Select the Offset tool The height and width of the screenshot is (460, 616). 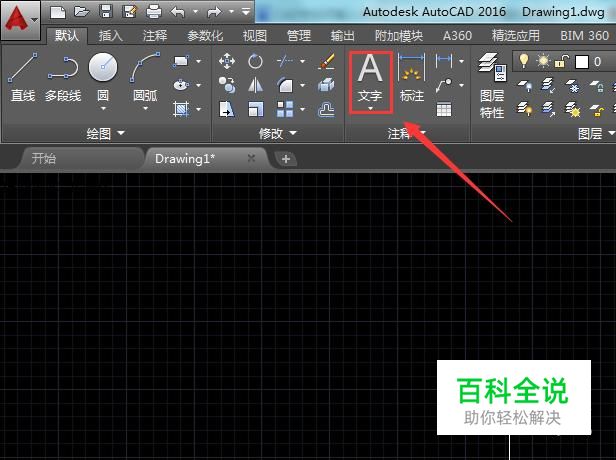pyautogui.click(x=326, y=110)
